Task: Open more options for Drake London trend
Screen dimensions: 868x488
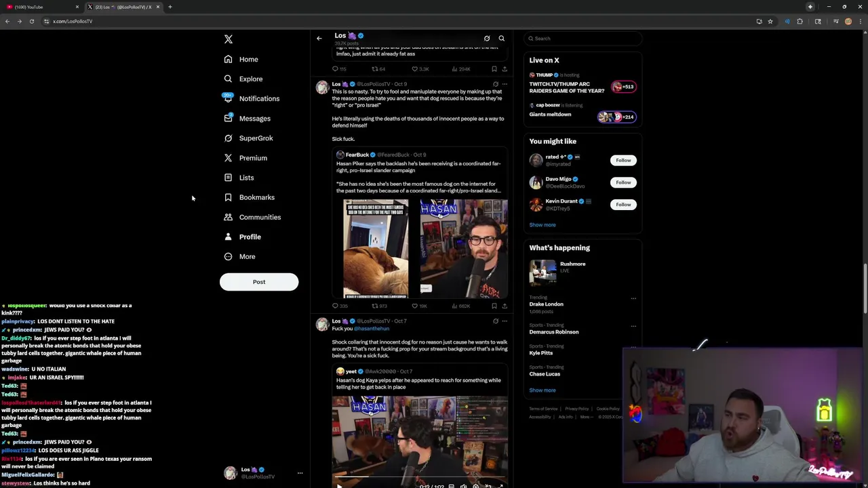Action: click(633, 298)
